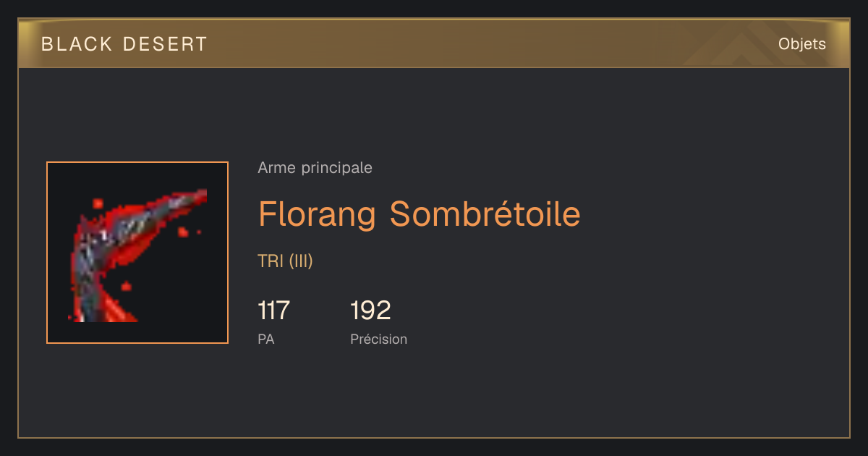Select the PA stat label
868x456 pixels.
[266, 339]
